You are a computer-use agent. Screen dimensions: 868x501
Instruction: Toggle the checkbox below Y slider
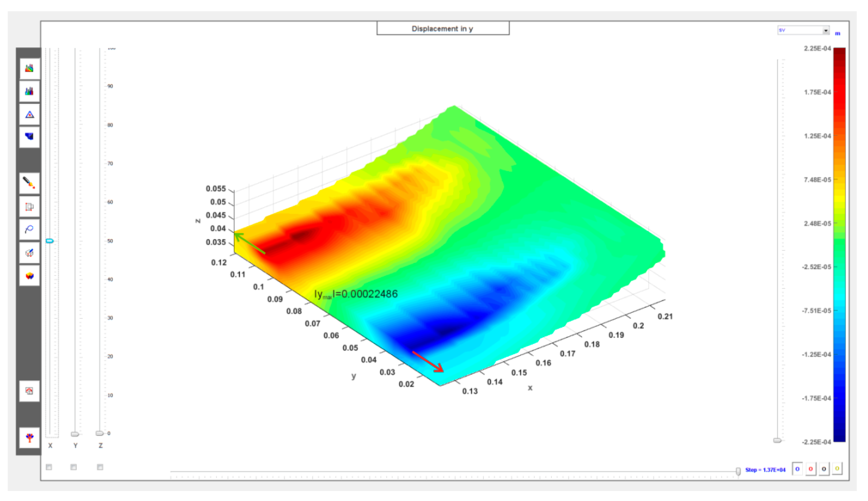pos(74,467)
